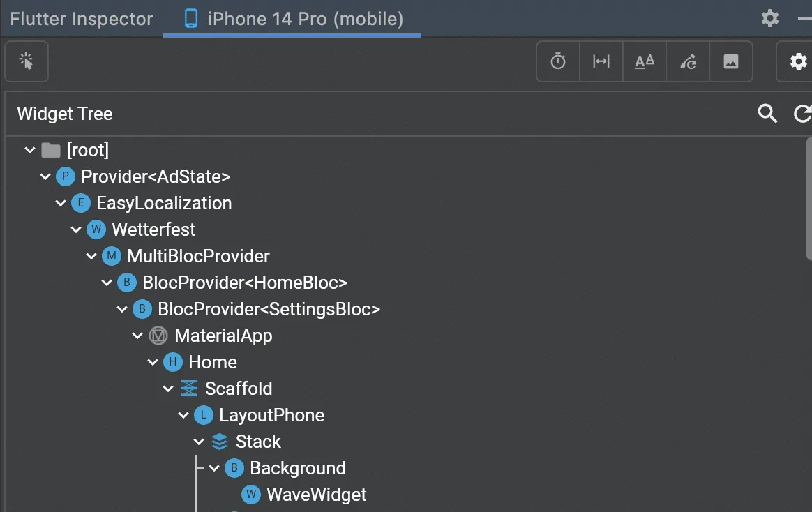Select the iPhone 14 Pro (mobile) tab
This screenshot has height=512, width=812.
[x=292, y=18]
